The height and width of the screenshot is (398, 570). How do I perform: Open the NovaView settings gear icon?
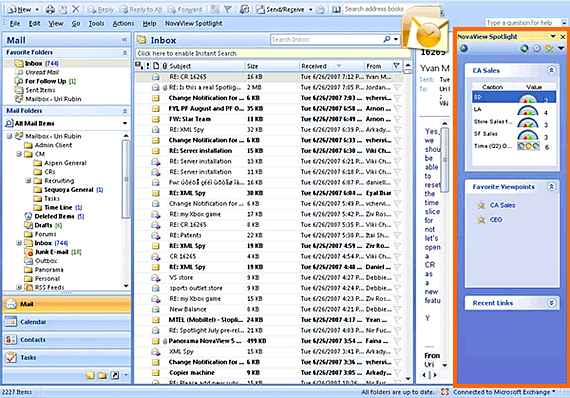[x=549, y=48]
